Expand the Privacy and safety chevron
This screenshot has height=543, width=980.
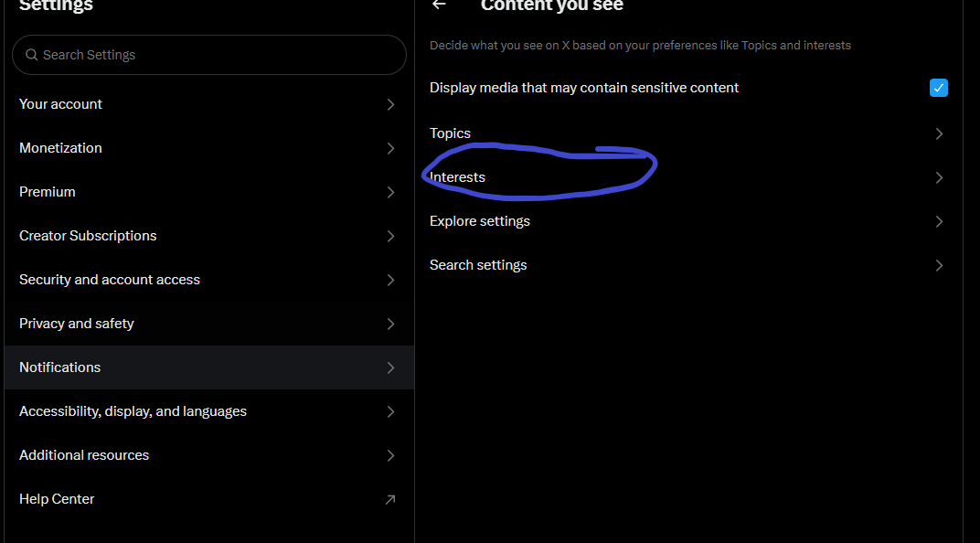point(390,324)
